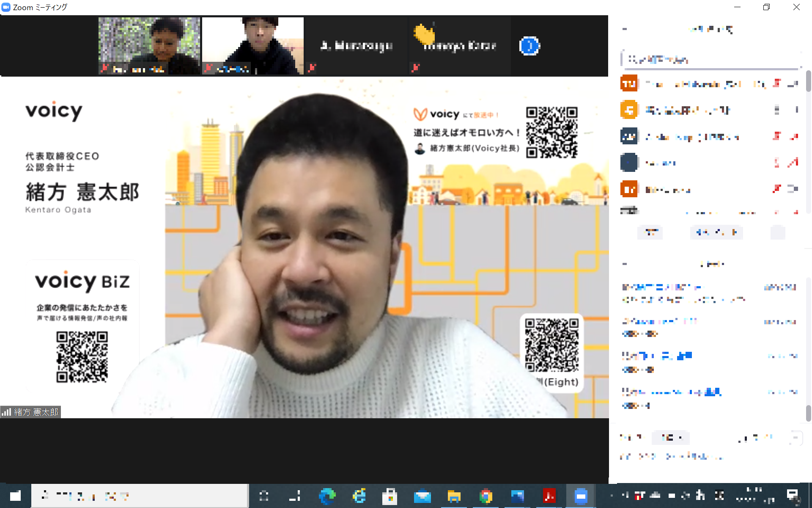812x508 pixels.
Task: Click the chat message scrollbar thumb
Action: pyautogui.click(x=808, y=413)
